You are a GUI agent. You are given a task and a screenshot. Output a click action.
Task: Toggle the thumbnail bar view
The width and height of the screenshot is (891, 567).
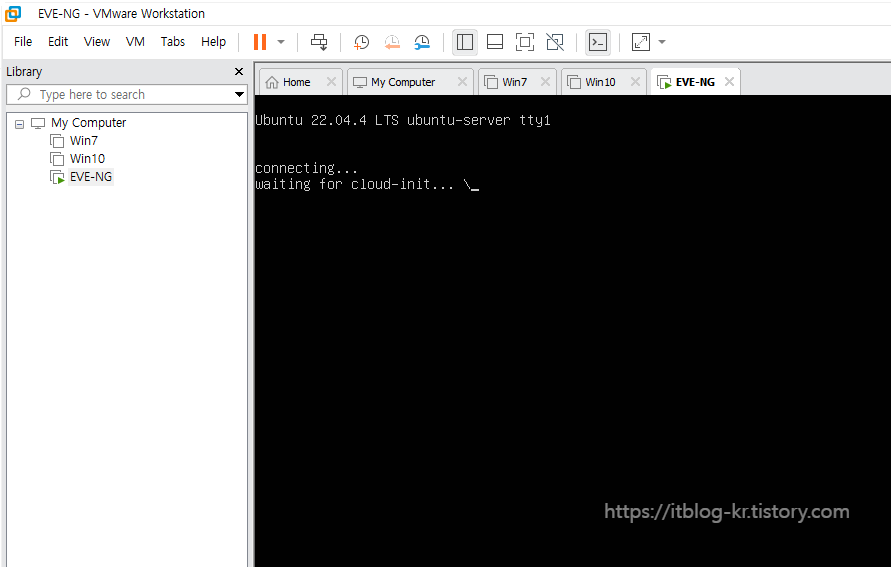coord(495,42)
